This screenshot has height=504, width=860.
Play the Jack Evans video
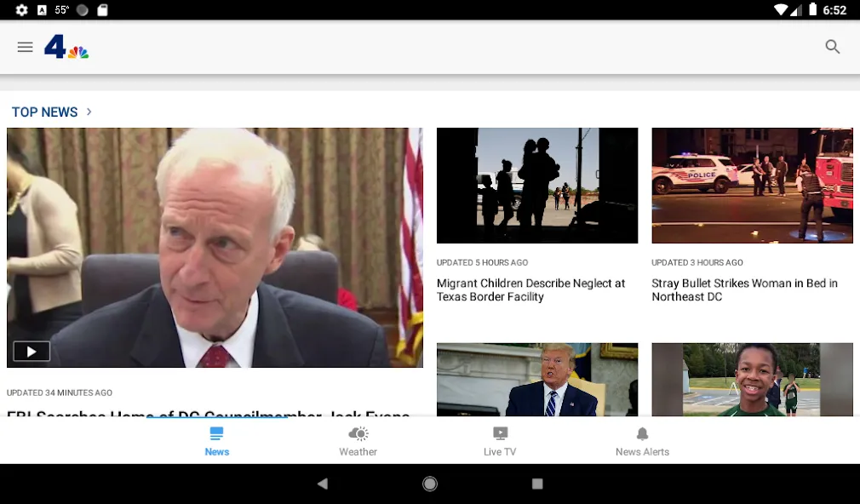32,352
